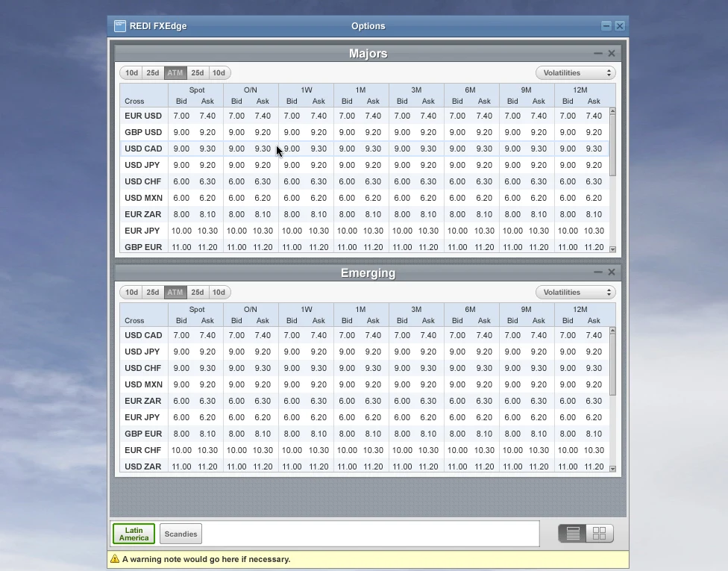728x571 pixels.
Task: Click the Majors scrollbar thumb
Action: coord(613,146)
